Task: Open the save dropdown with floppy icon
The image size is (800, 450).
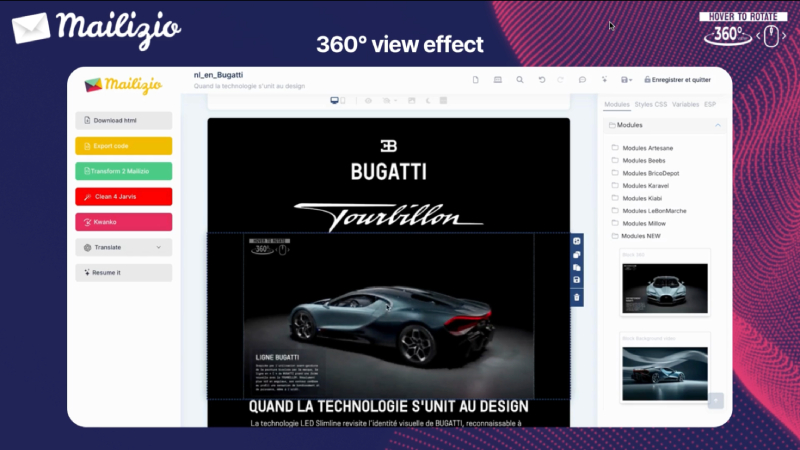Action: coord(626,80)
